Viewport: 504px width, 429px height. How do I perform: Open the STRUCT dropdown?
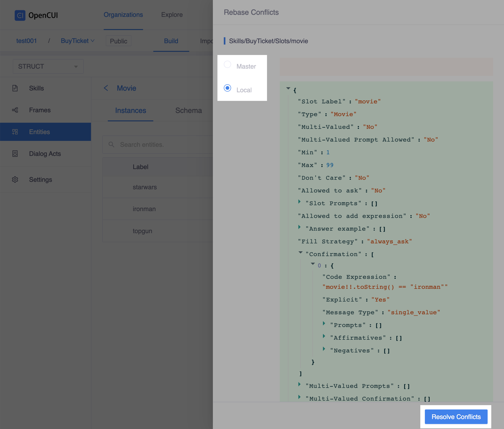[x=48, y=66]
